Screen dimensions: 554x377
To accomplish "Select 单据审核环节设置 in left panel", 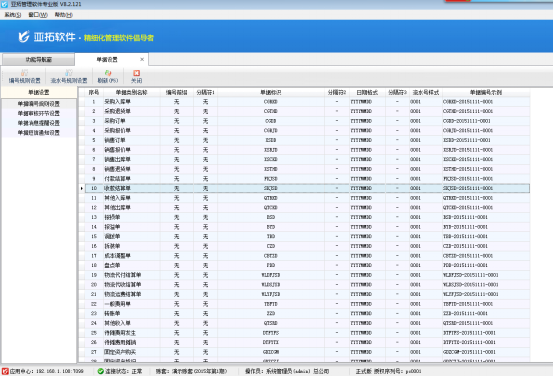I will pos(39,113).
